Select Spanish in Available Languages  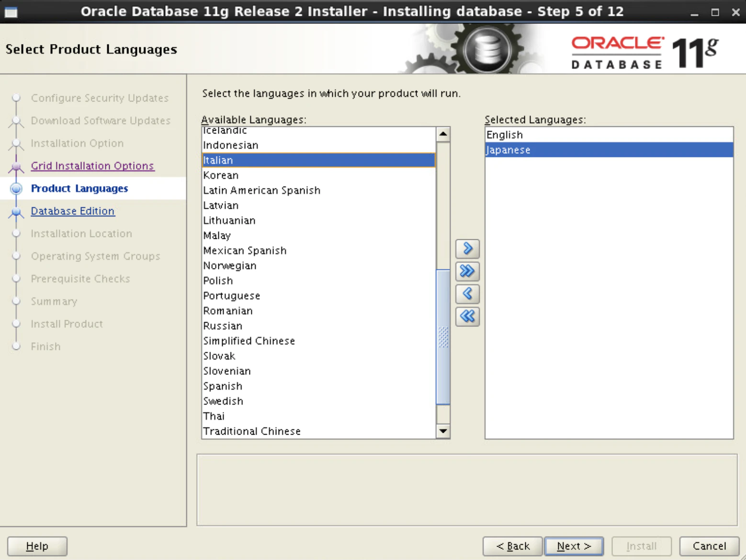tap(319, 386)
